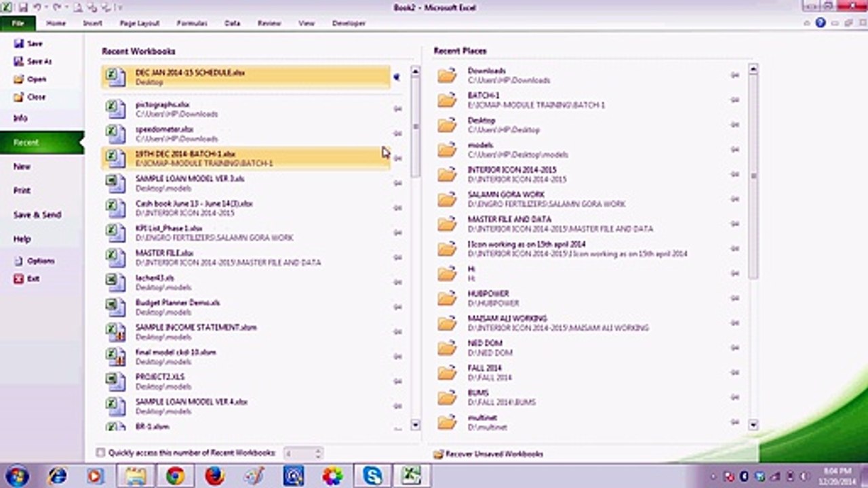Viewport: 868px width, 488px height.
Task: Click the Recent Workbooks scroll down arrow
Action: pyautogui.click(x=416, y=425)
